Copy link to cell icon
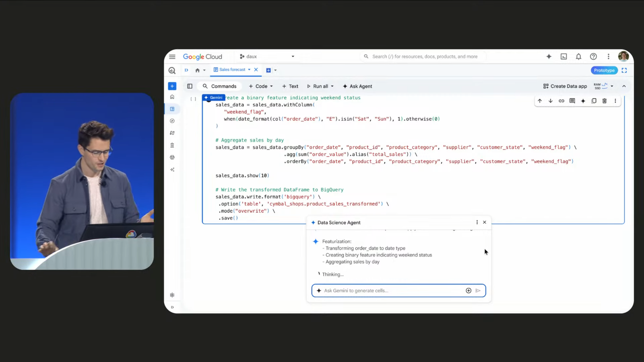This screenshot has height=362, width=644. (x=561, y=101)
